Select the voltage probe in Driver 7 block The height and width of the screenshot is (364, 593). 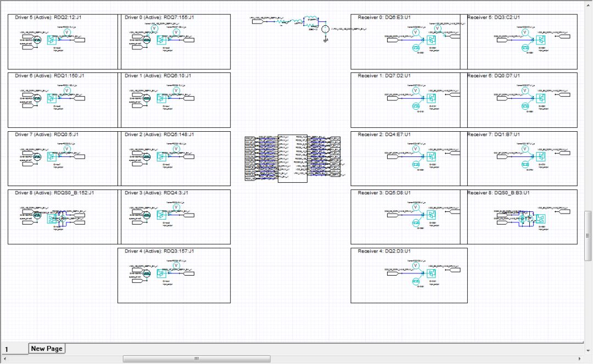pyautogui.click(x=67, y=149)
